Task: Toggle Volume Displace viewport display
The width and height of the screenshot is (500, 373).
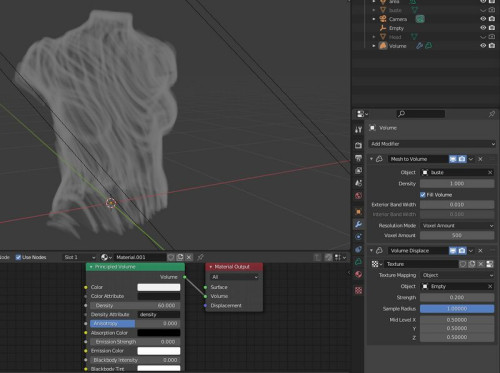Action: pos(453,250)
